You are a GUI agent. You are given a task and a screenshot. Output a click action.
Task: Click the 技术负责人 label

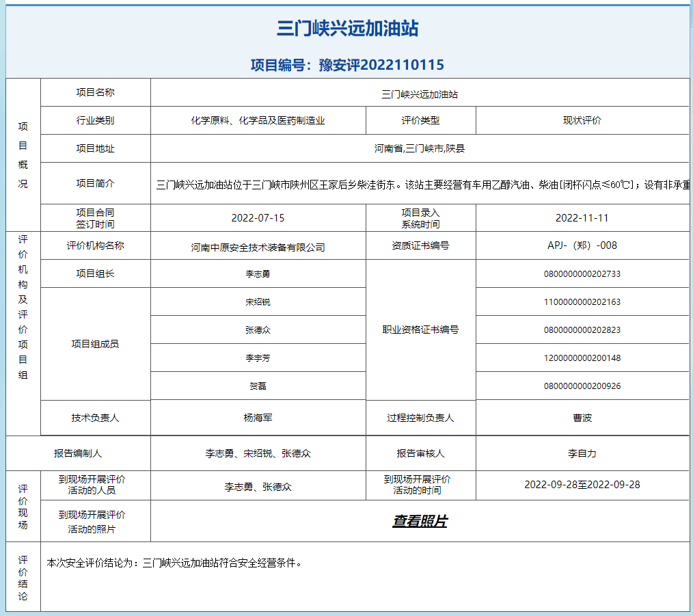tap(96, 418)
